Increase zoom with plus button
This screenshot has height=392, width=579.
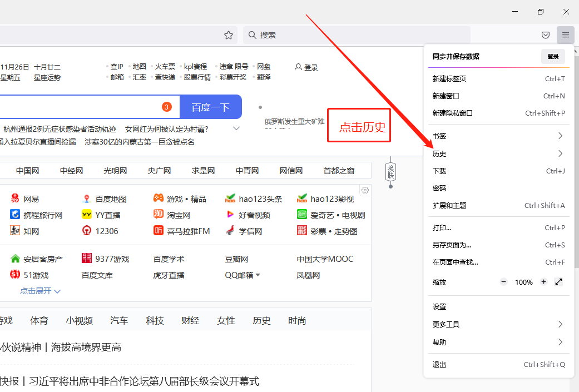click(543, 282)
